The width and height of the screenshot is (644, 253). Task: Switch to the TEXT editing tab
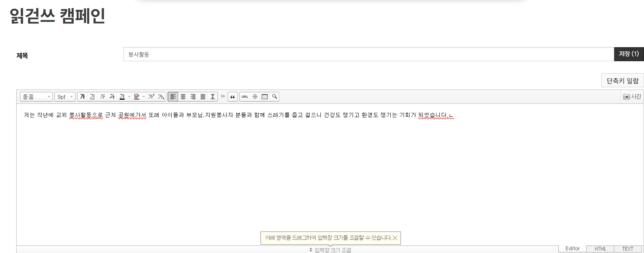pos(627,249)
